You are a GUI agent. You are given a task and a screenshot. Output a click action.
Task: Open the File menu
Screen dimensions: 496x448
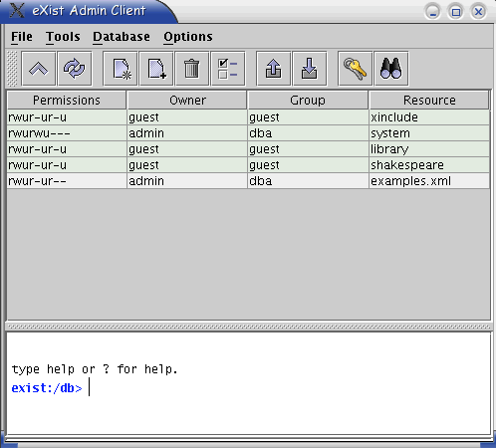[x=22, y=37]
